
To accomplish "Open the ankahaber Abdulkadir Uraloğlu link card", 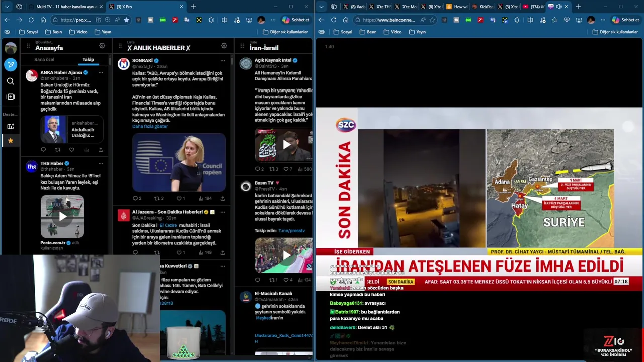I will coord(72,129).
